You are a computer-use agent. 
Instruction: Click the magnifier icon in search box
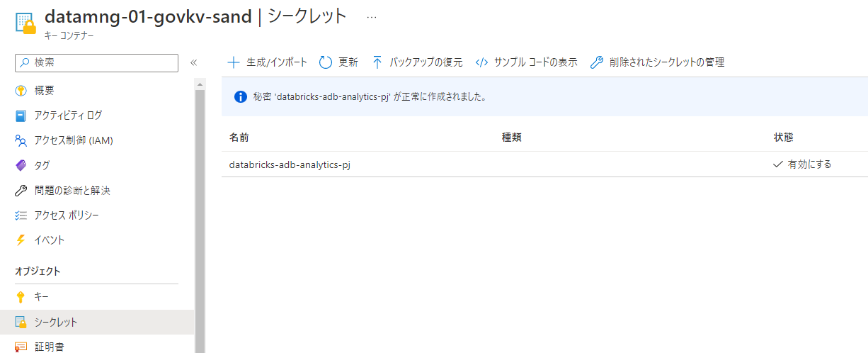[x=25, y=62]
